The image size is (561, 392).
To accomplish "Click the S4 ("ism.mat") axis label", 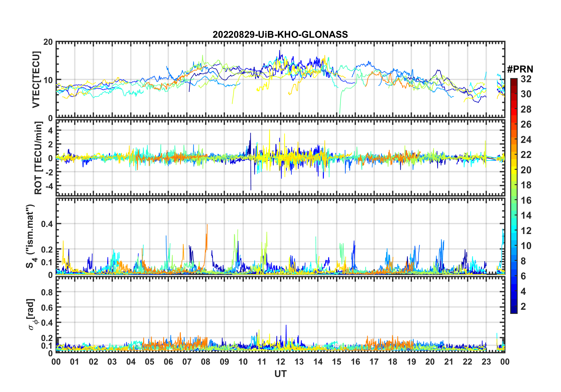I will pos(31,236).
